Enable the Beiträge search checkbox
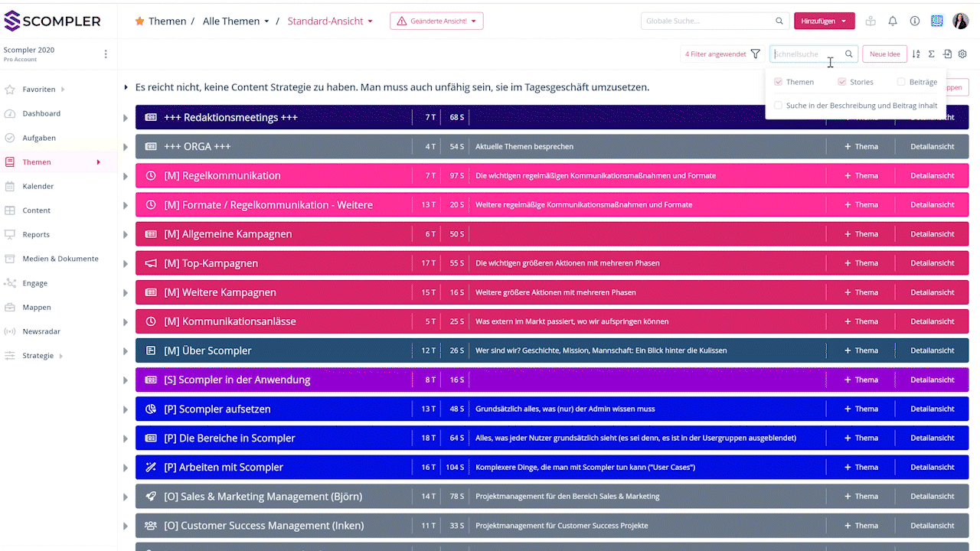Image resolution: width=980 pixels, height=551 pixels. [x=901, y=82]
